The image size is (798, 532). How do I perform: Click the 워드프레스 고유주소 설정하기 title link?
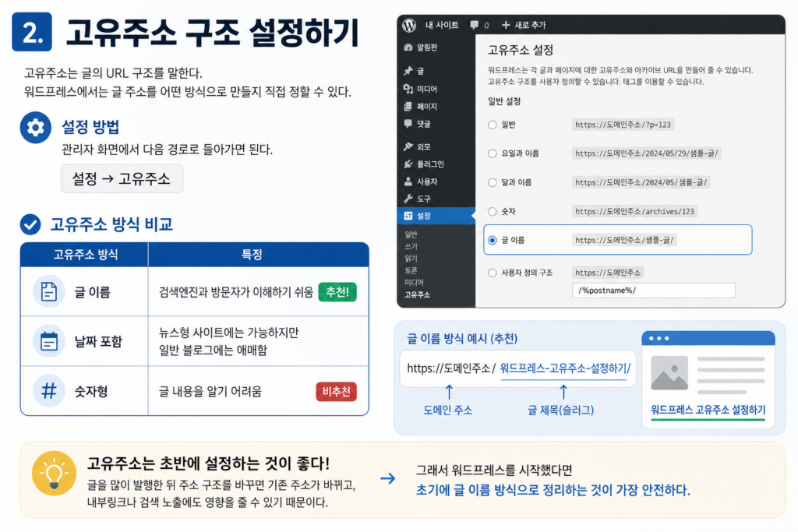click(708, 410)
